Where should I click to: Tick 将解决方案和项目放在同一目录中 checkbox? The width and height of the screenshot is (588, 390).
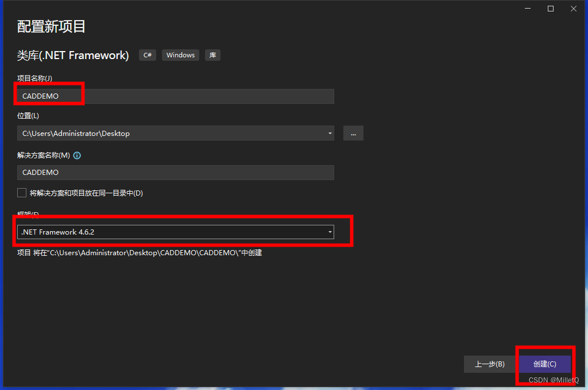pos(22,193)
